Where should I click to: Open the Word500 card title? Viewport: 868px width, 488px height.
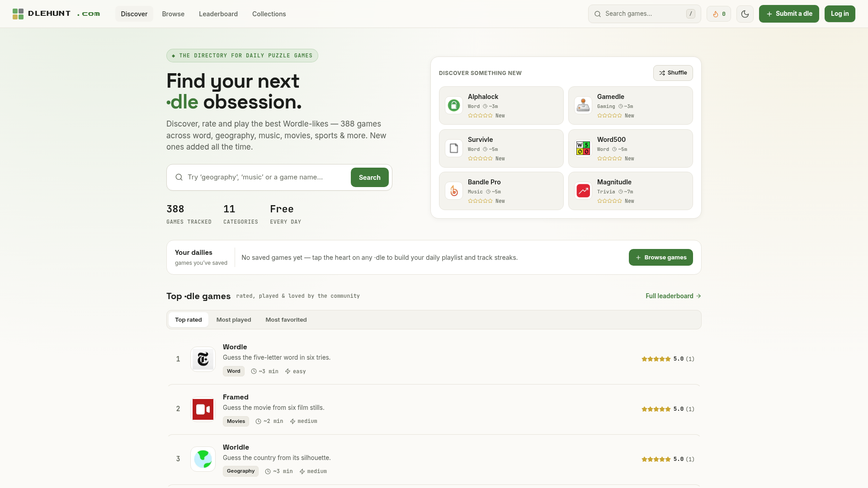611,140
